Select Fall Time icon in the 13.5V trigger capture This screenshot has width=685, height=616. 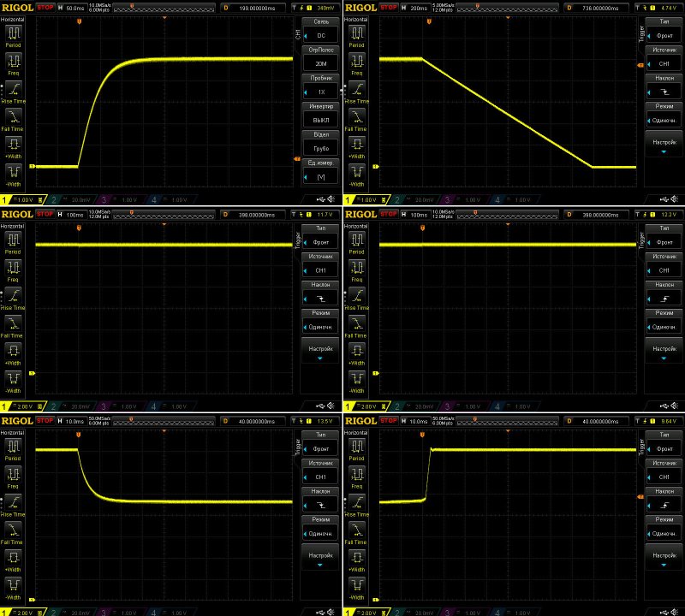coord(14,530)
